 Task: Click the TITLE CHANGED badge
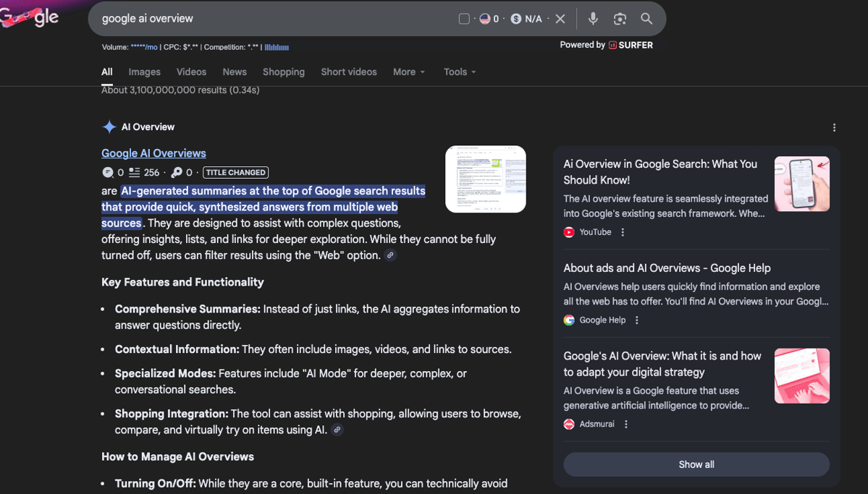[x=235, y=173]
